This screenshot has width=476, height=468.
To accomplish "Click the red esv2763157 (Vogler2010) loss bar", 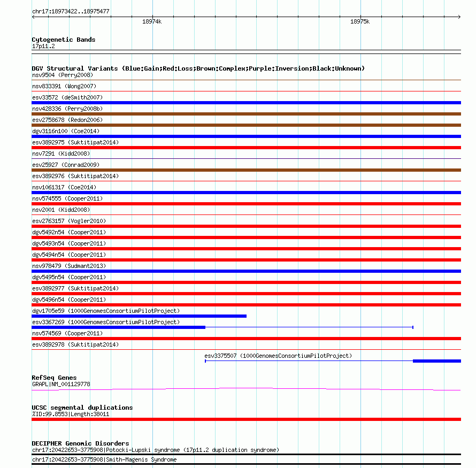I will coord(246,226).
